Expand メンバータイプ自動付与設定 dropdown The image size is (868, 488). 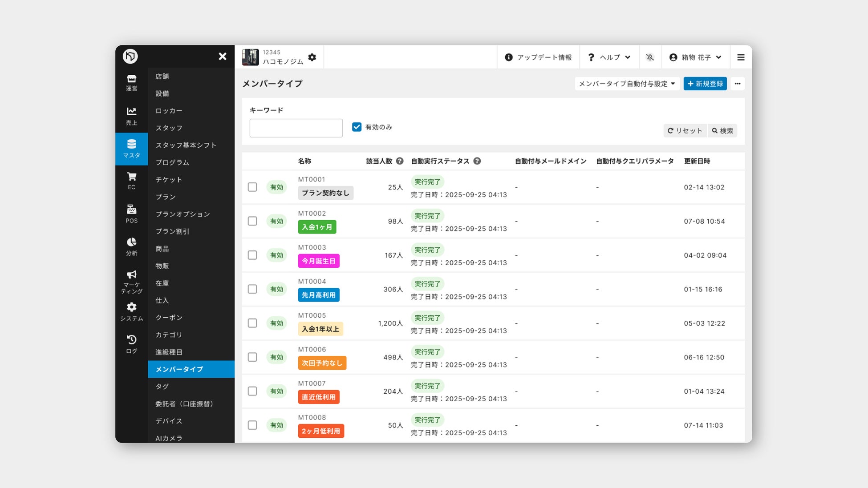click(627, 84)
